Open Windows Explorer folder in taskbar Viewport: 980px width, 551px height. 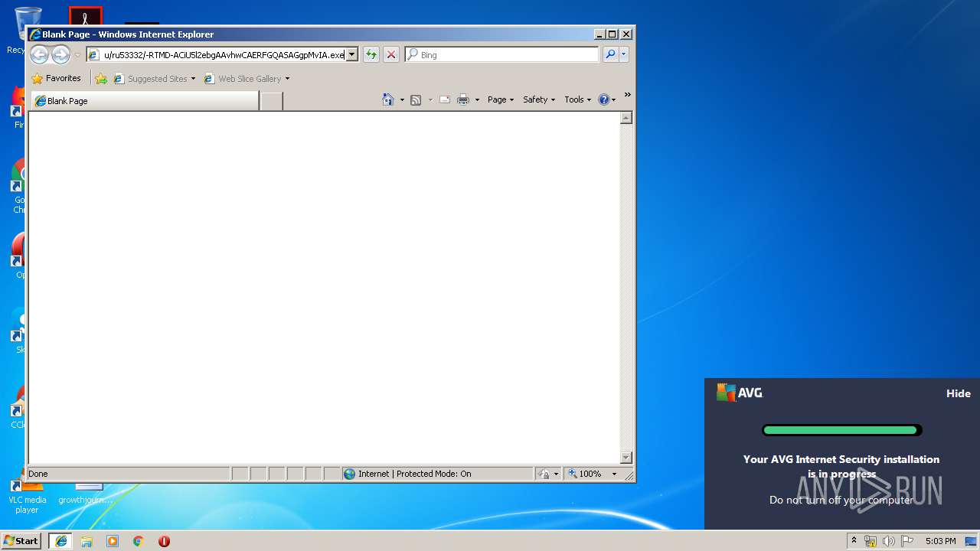[x=87, y=541]
